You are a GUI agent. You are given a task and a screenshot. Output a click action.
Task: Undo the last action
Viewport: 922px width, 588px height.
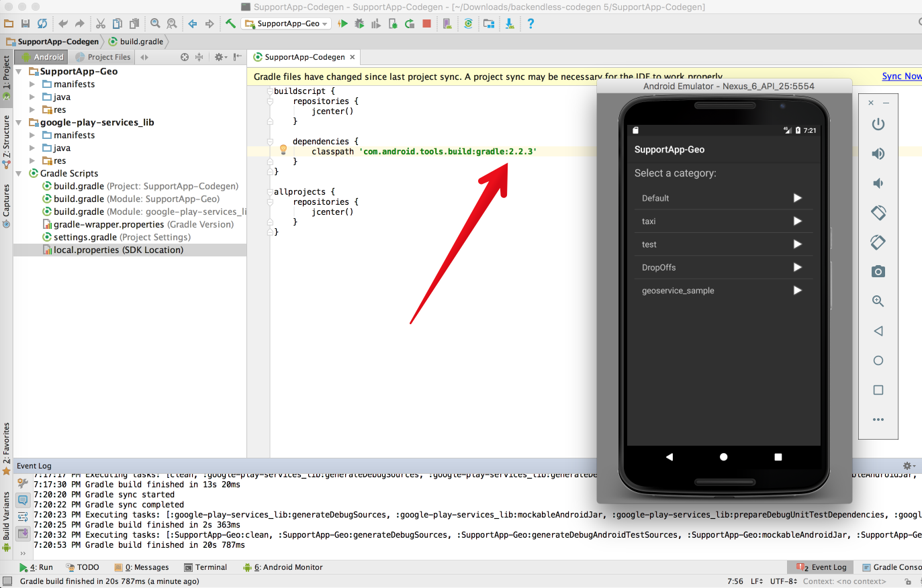[63, 23]
